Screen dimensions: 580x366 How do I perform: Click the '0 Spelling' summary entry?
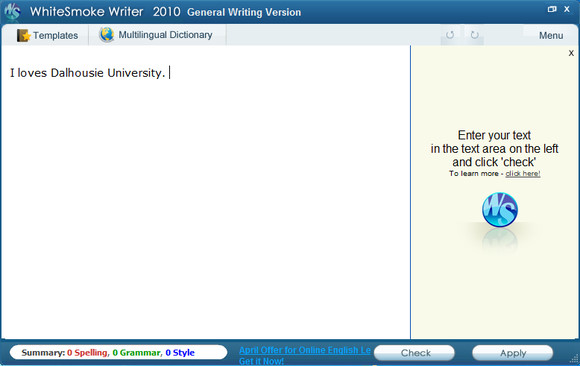click(87, 353)
